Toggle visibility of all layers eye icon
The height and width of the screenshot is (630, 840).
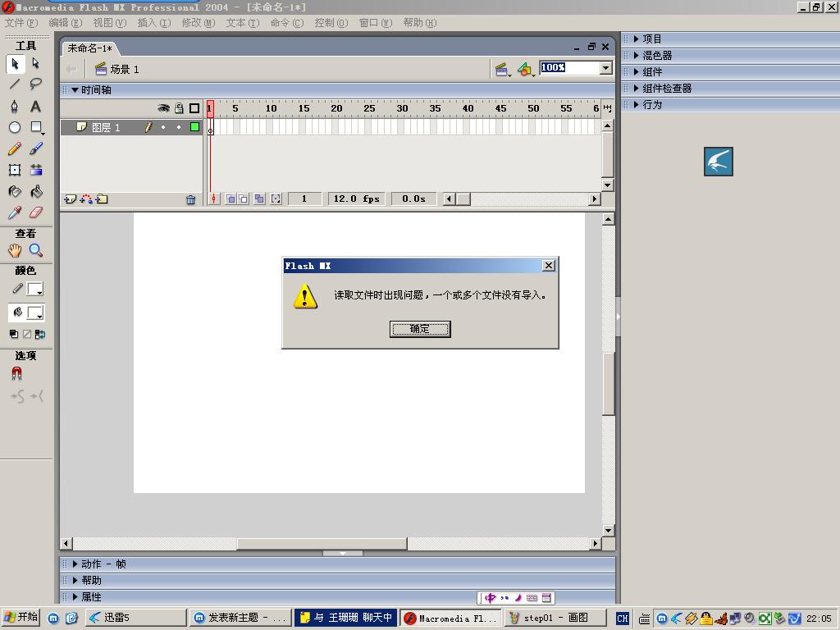point(163,108)
